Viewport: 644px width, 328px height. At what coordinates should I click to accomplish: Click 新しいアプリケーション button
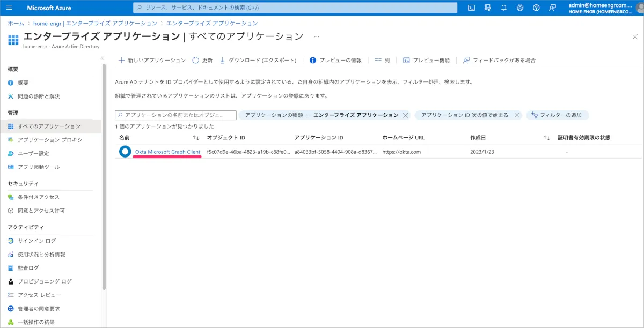click(x=152, y=61)
